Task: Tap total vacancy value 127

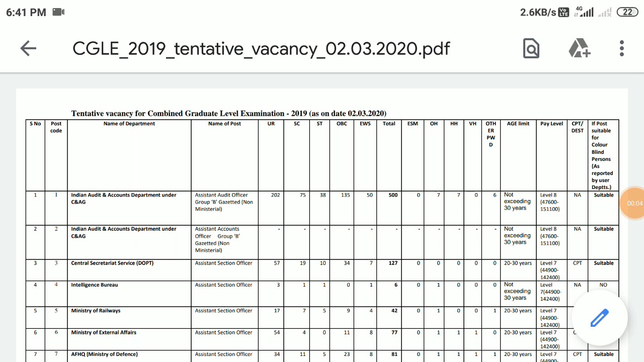Action: 393,263
